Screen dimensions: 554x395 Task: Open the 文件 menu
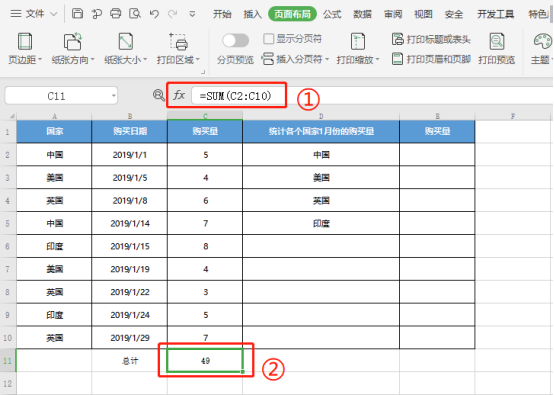pos(34,14)
